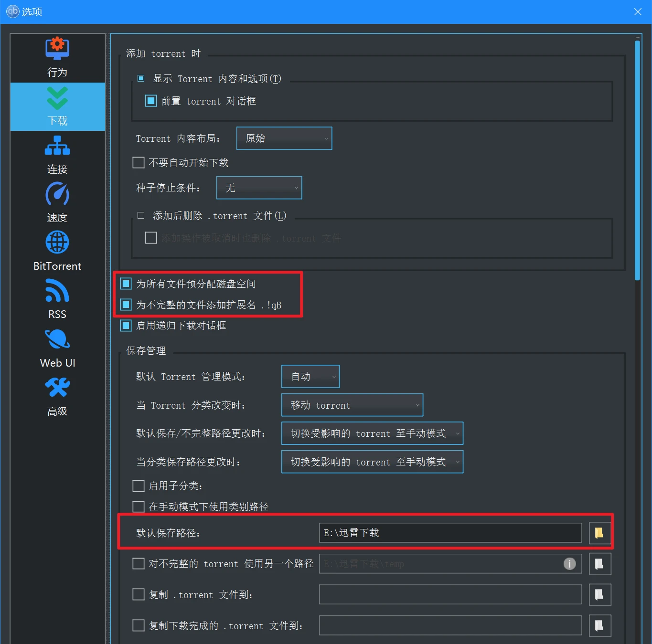This screenshot has height=644, width=652.
Task: Open the 连接 (Connection) network icon
Action: pyautogui.click(x=57, y=146)
